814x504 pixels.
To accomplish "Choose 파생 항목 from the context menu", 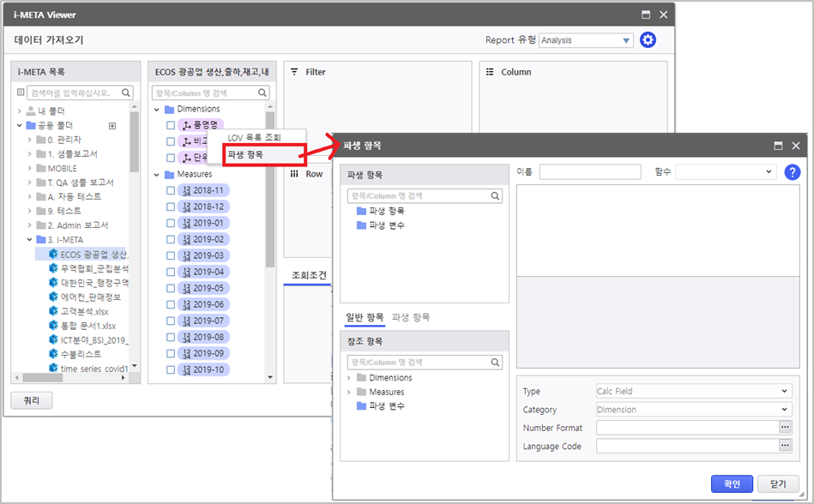I will [x=246, y=155].
